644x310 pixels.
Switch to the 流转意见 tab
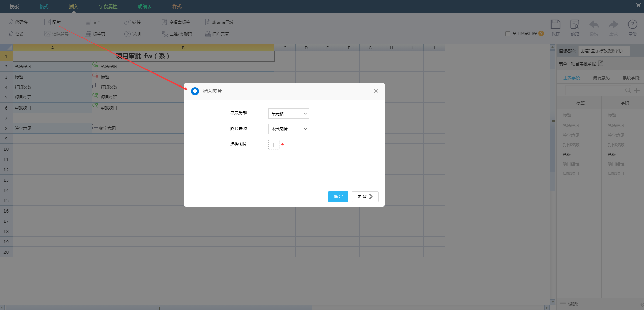(x=601, y=78)
